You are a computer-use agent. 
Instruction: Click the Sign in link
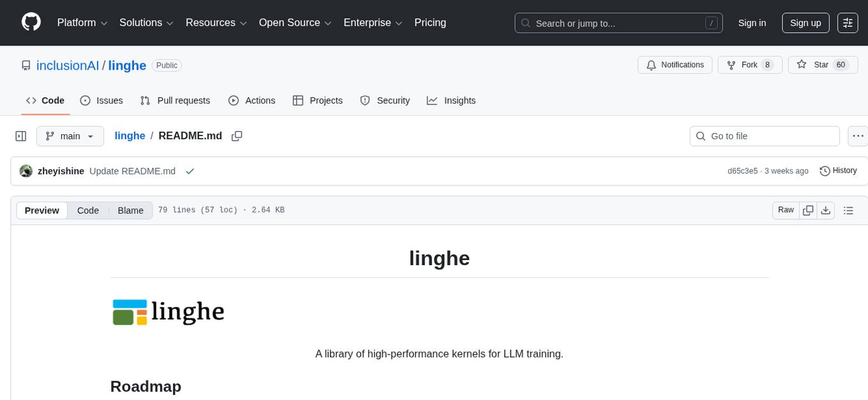point(752,22)
